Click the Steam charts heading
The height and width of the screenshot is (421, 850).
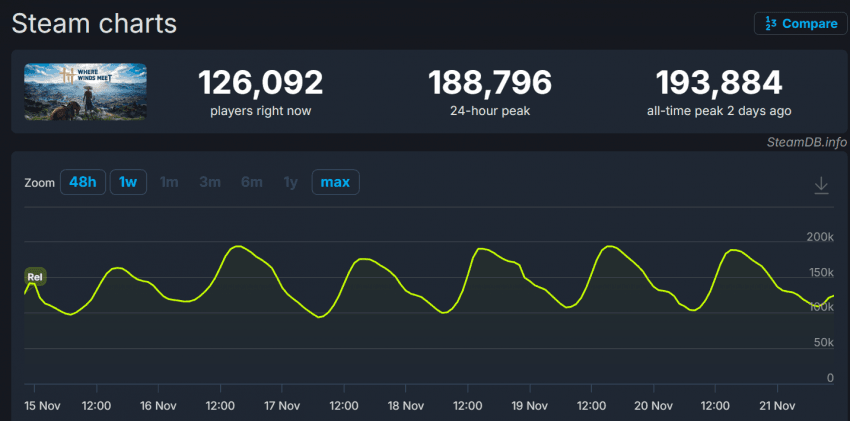point(94,24)
